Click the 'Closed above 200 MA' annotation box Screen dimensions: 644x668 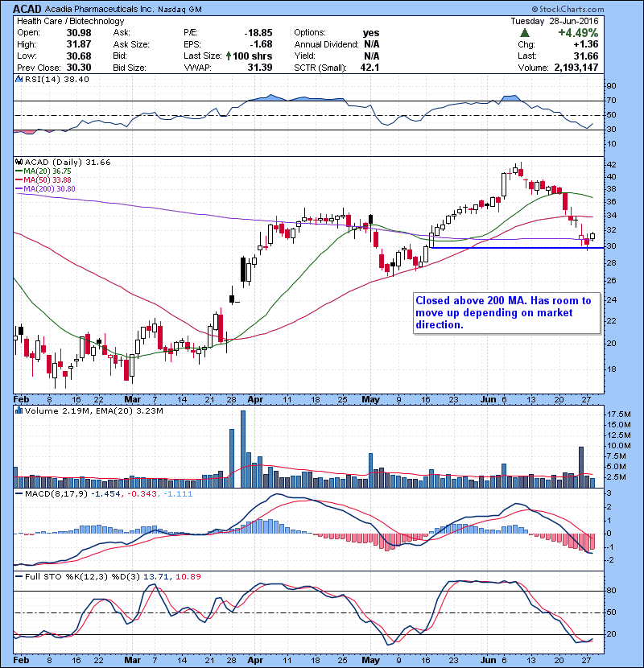pos(506,313)
